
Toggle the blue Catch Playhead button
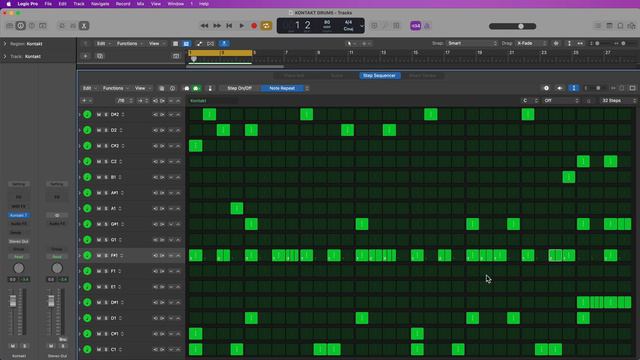[x=224, y=44]
